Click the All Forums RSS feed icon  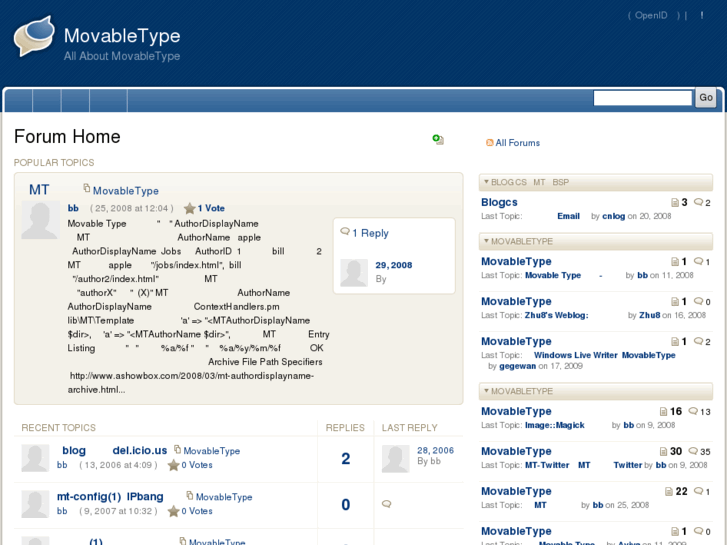[x=490, y=142]
